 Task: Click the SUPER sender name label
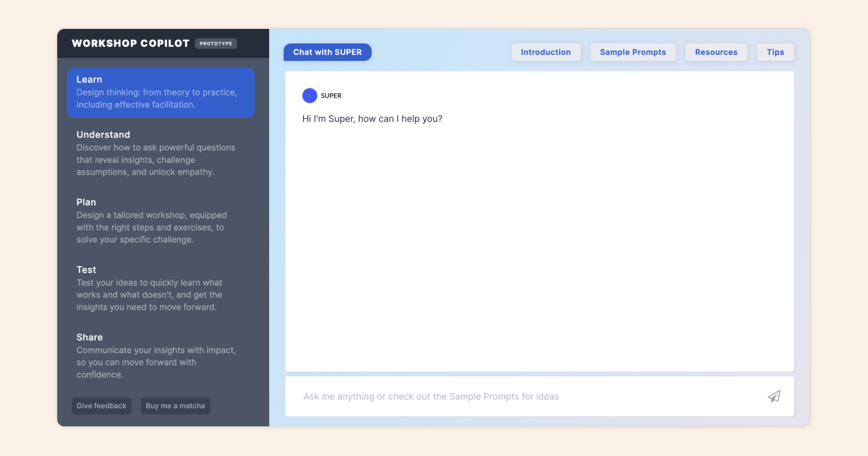331,96
